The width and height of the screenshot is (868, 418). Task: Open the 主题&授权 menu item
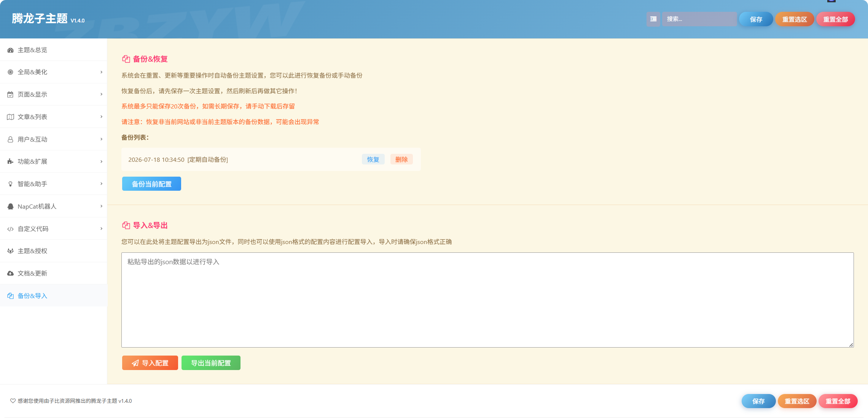pyautogui.click(x=53, y=251)
